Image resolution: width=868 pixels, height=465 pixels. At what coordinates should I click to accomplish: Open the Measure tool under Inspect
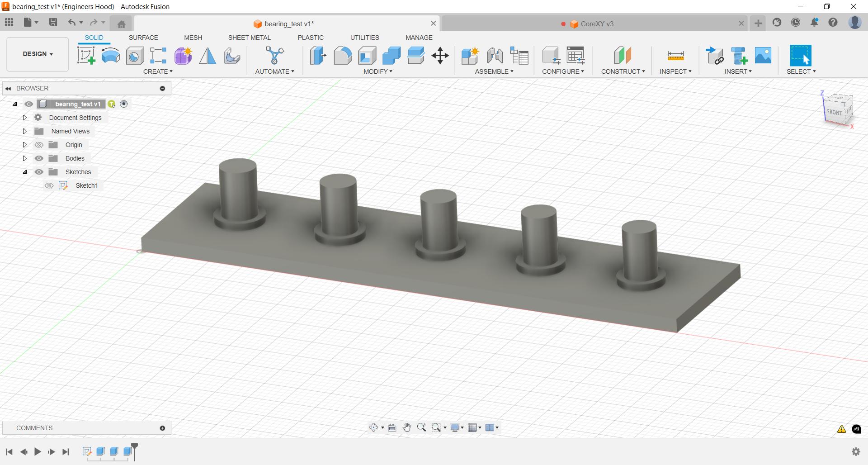click(675, 56)
